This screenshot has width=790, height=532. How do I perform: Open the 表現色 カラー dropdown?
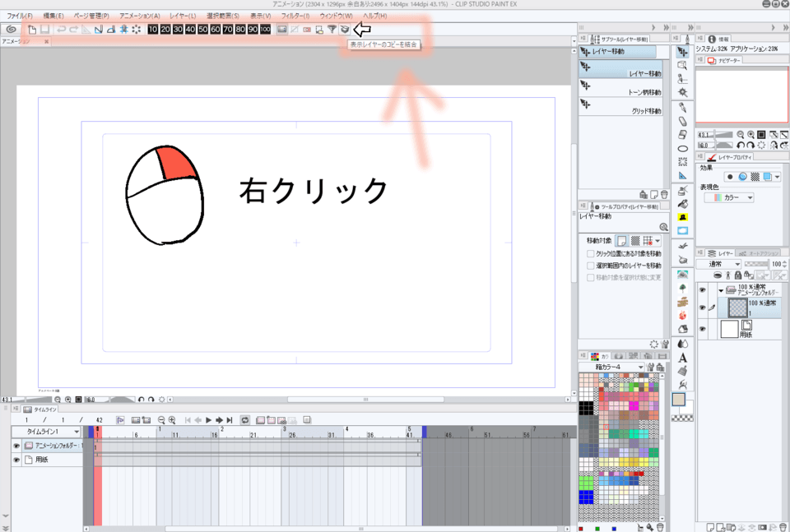point(728,198)
